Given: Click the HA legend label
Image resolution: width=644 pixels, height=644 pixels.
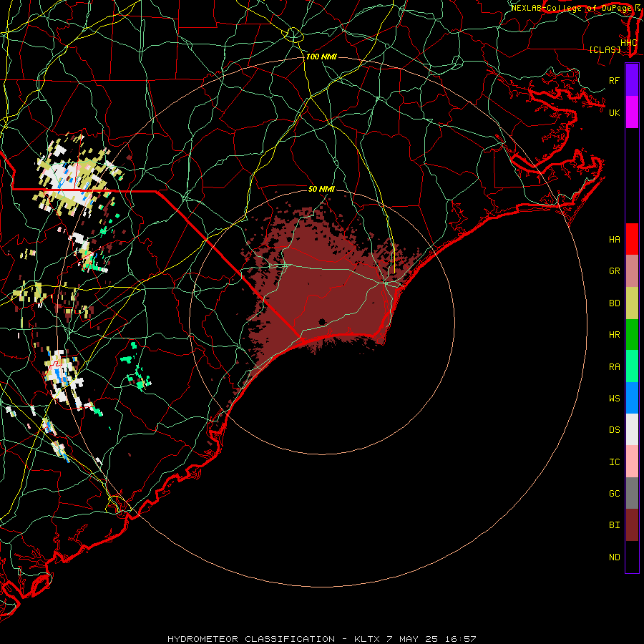Looking at the screenshot, I should (614, 240).
